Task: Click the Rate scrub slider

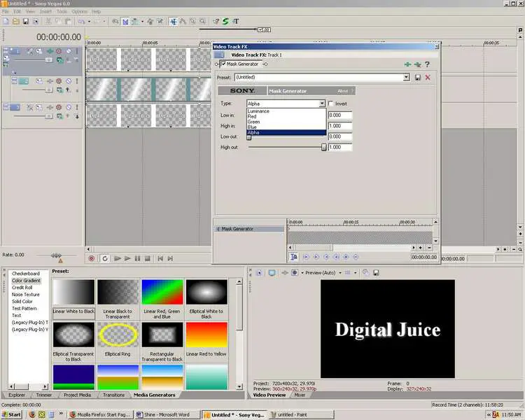Action: pos(56,255)
